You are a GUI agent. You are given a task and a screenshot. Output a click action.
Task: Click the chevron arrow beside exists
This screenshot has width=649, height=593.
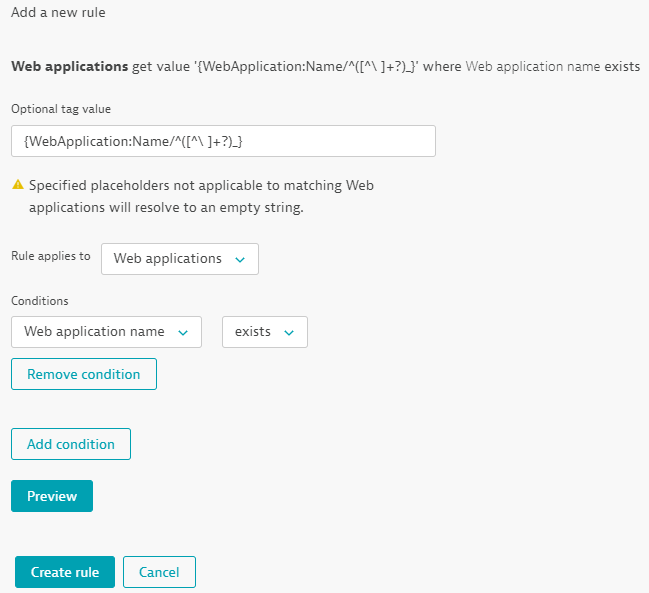pyautogui.click(x=288, y=332)
